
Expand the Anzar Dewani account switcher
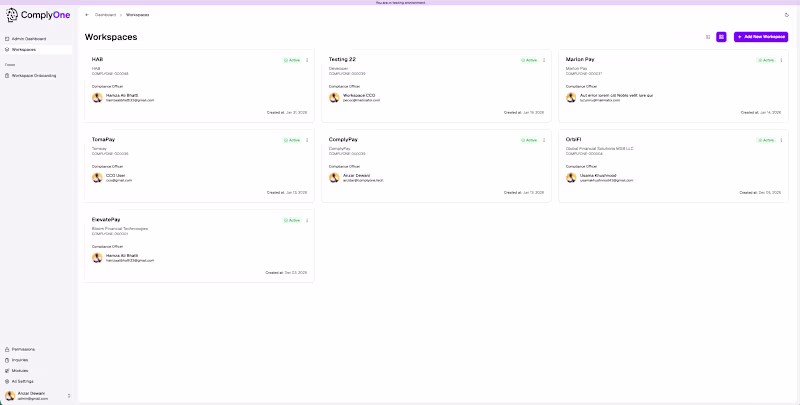[69, 396]
